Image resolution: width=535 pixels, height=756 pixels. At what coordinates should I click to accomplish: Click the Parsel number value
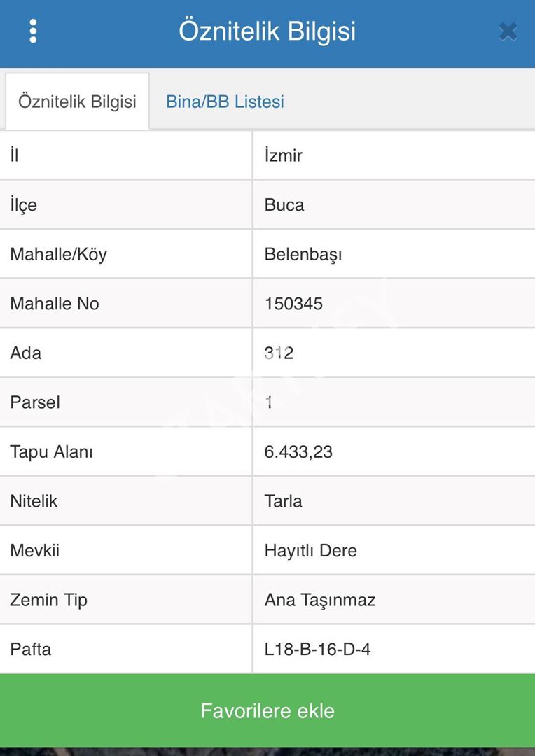point(269,402)
